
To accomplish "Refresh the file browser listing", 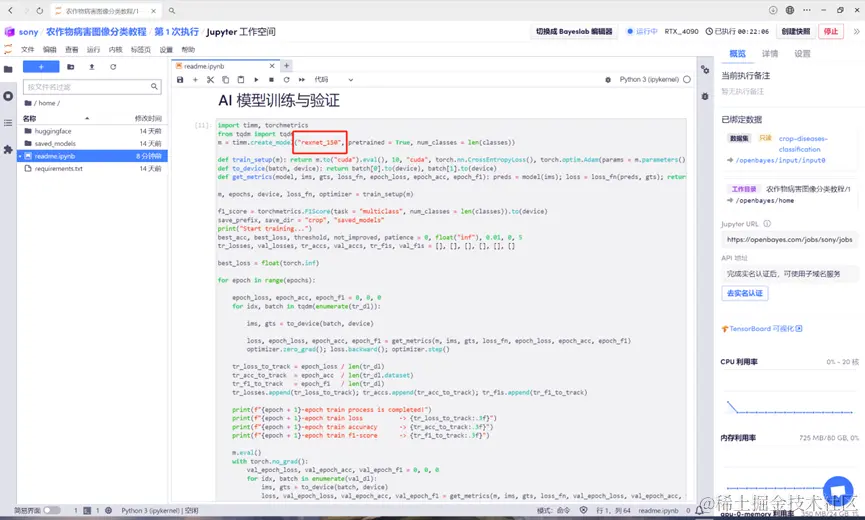I will point(113,67).
